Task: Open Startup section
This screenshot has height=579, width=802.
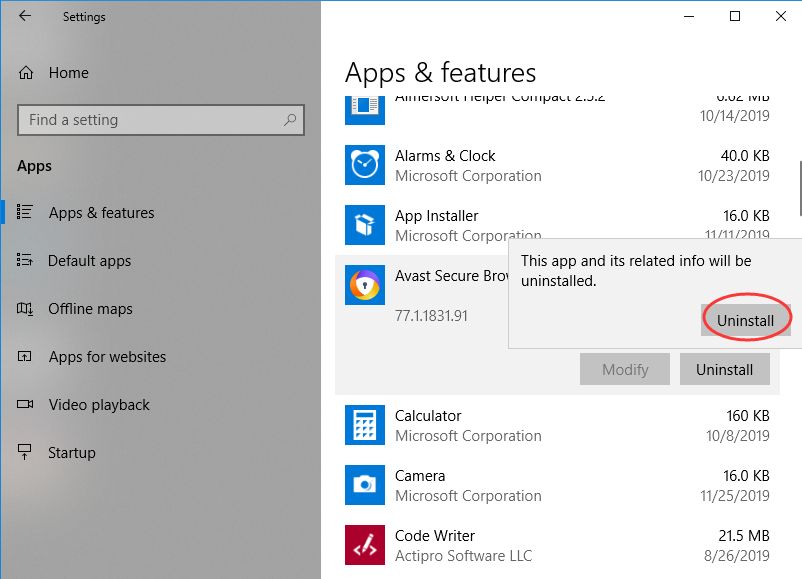Action: tap(72, 453)
